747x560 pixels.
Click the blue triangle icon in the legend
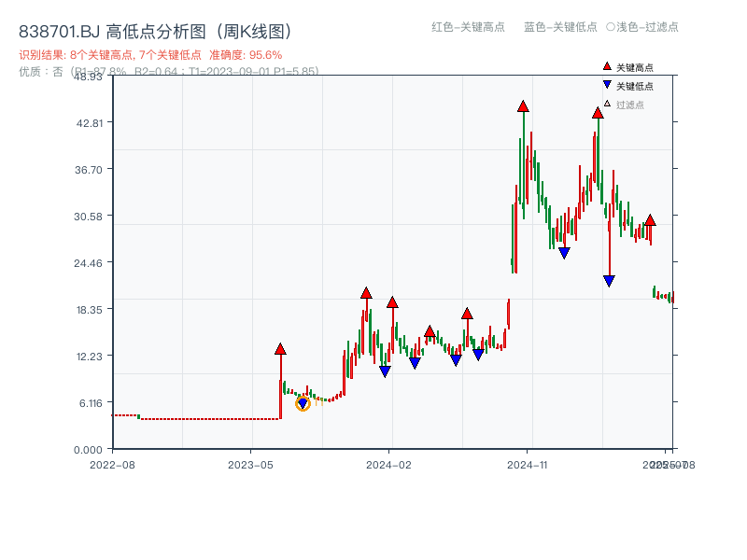[x=607, y=85]
